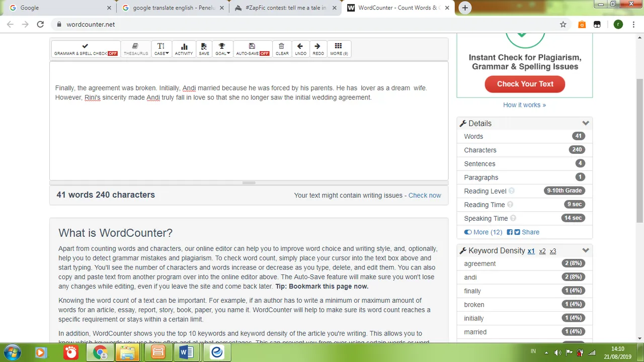
Task: Click the green profile avatar icon
Action: tap(618, 24)
